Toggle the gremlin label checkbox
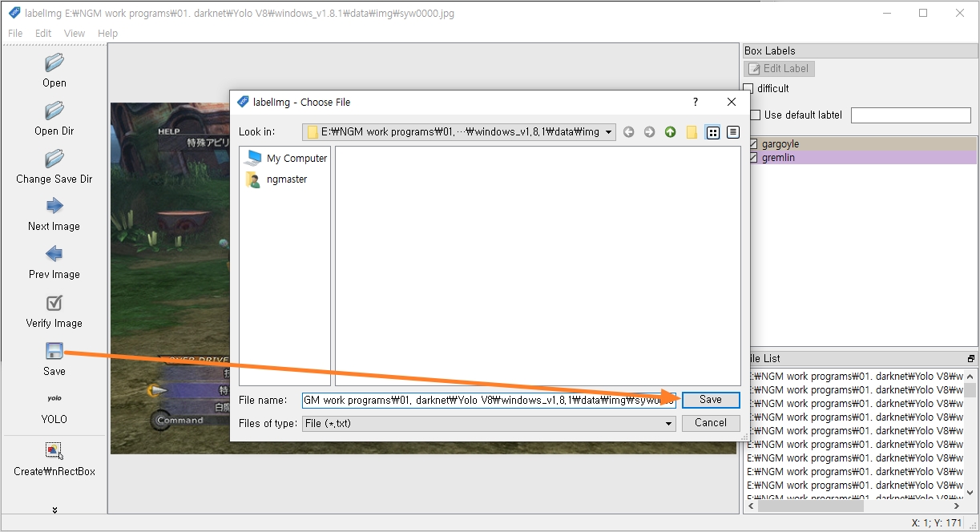The image size is (980, 532). point(753,158)
